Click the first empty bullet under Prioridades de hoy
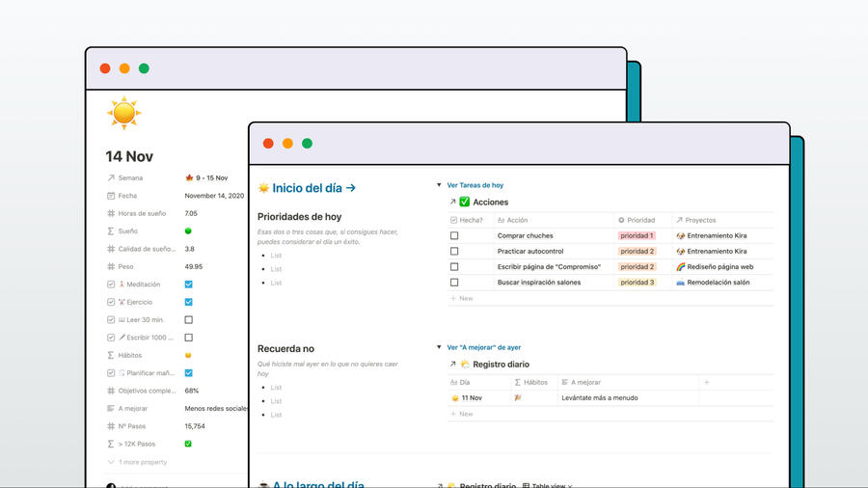 276,256
